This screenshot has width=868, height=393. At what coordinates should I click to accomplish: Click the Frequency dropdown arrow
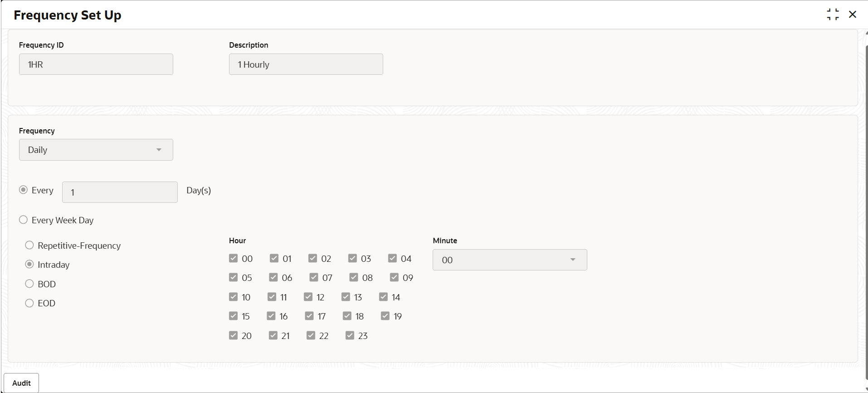pos(159,150)
